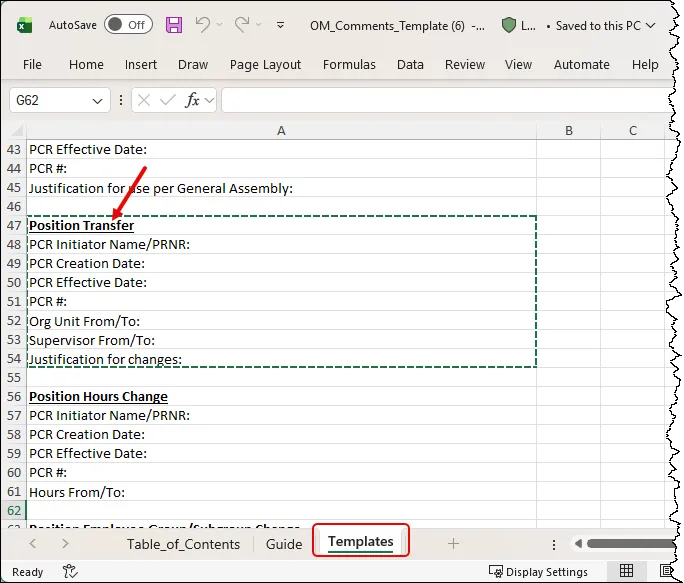Add a new sheet with plus icon
This screenshot has height=583, width=684.
coord(453,543)
